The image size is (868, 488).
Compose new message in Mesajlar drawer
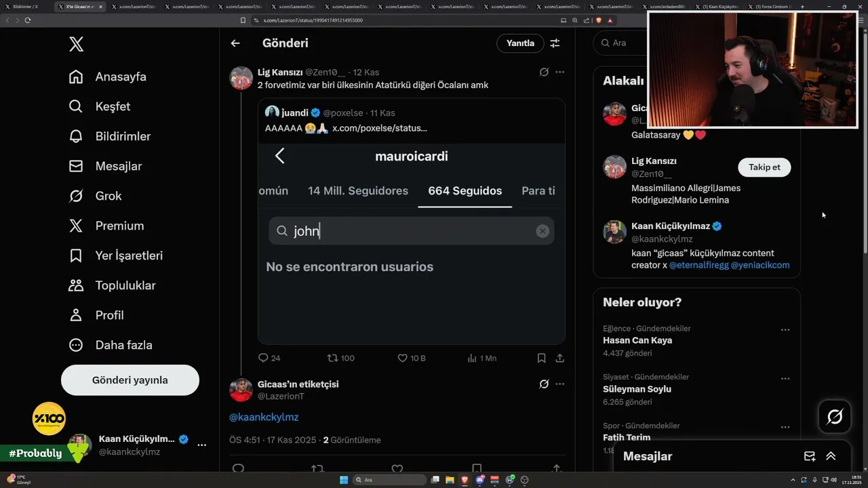coord(809,456)
